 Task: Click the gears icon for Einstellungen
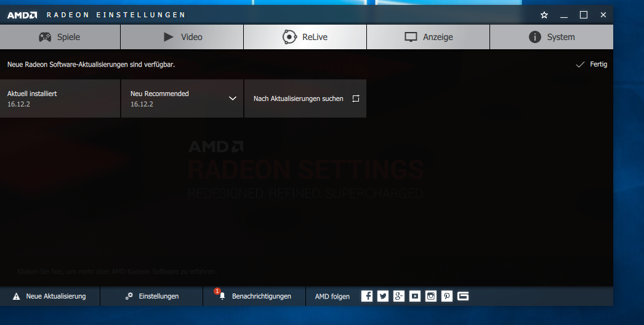coord(129,296)
